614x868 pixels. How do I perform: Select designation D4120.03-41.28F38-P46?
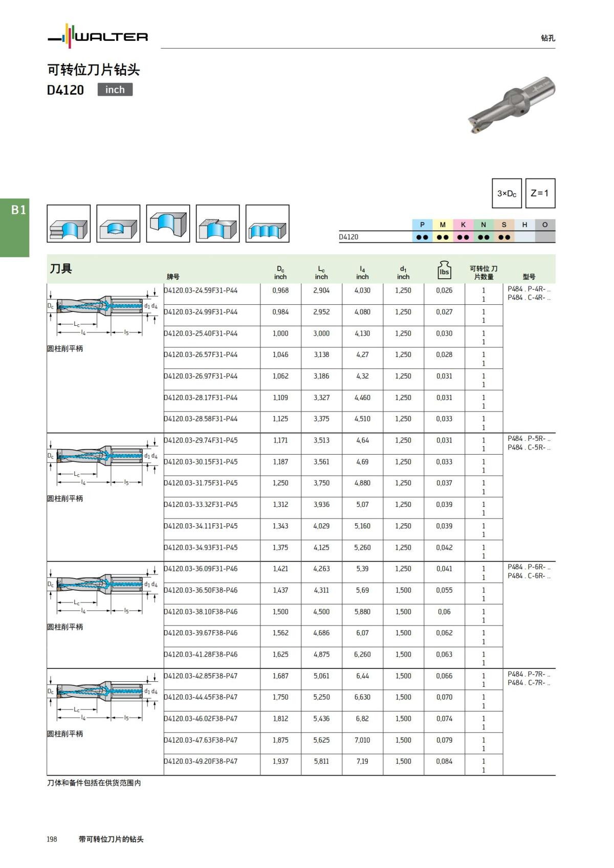pyautogui.click(x=201, y=654)
